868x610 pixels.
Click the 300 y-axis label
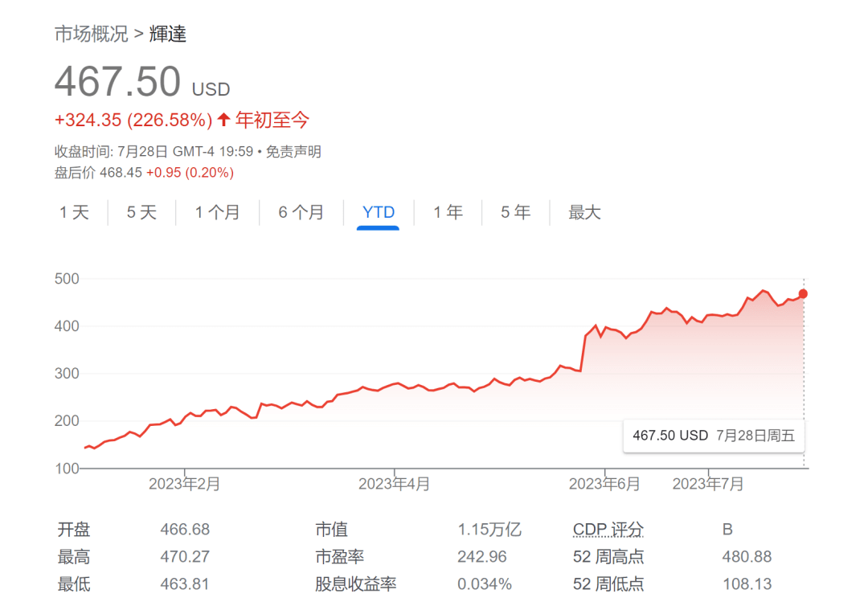click(x=67, y=373)
